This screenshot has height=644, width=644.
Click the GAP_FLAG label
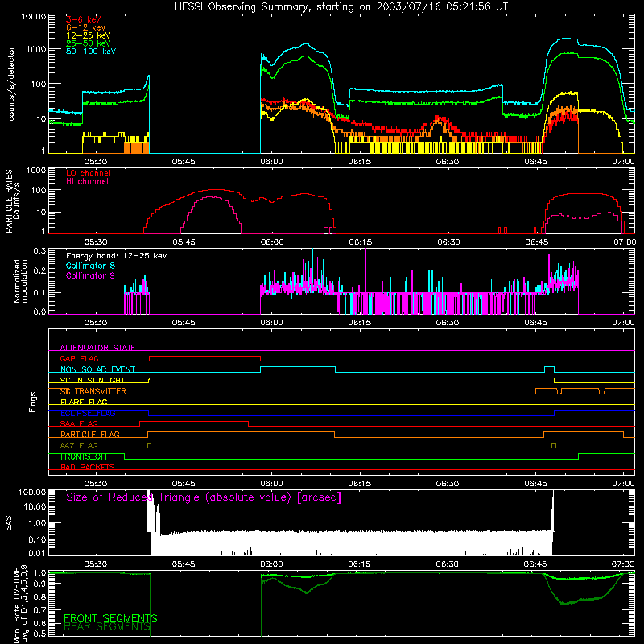(79, 358)
